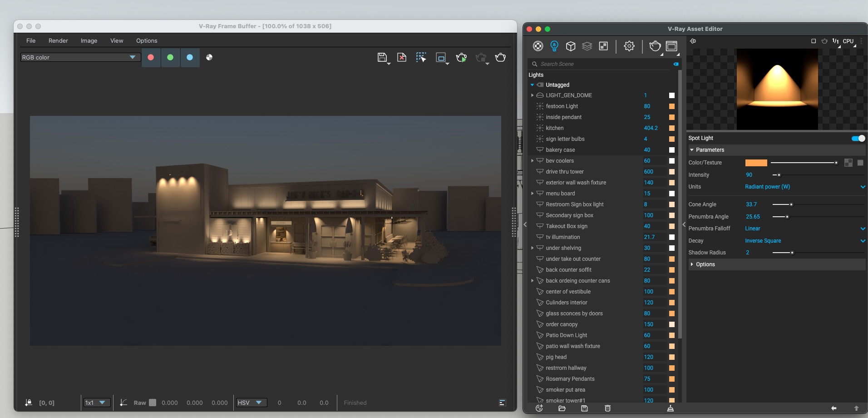Delete the selected asset with trash icon
The image size is (868, 418).
(x=607, y=408)
